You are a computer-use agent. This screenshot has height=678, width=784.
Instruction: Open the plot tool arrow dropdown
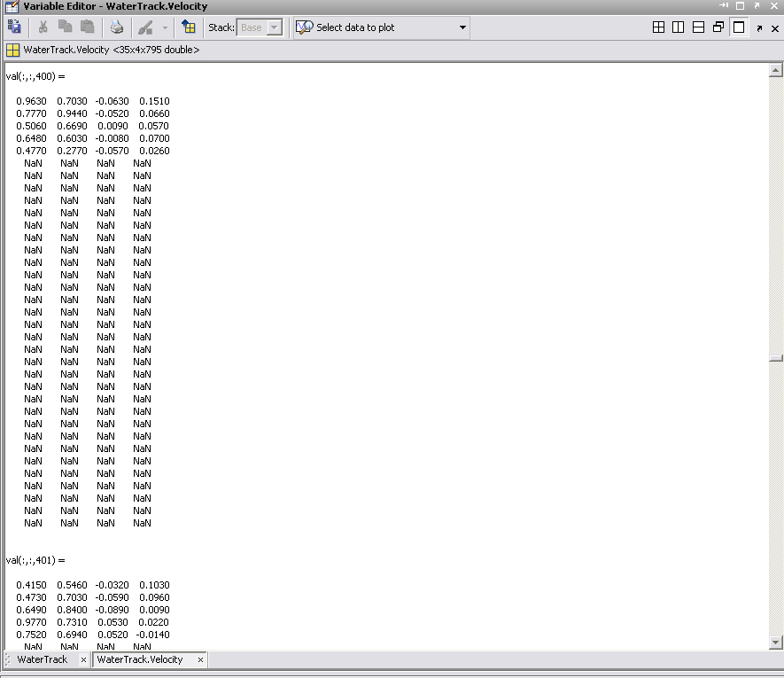[x=165, y=27]
